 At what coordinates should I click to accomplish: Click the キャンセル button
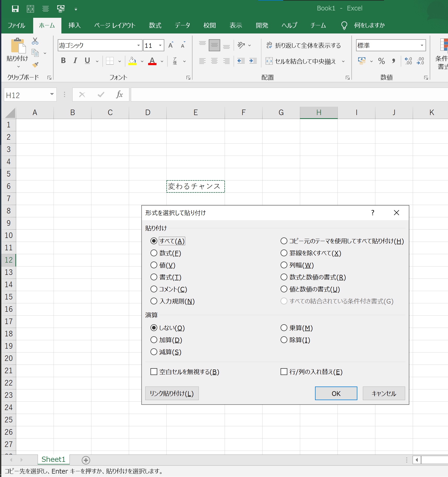384,393
